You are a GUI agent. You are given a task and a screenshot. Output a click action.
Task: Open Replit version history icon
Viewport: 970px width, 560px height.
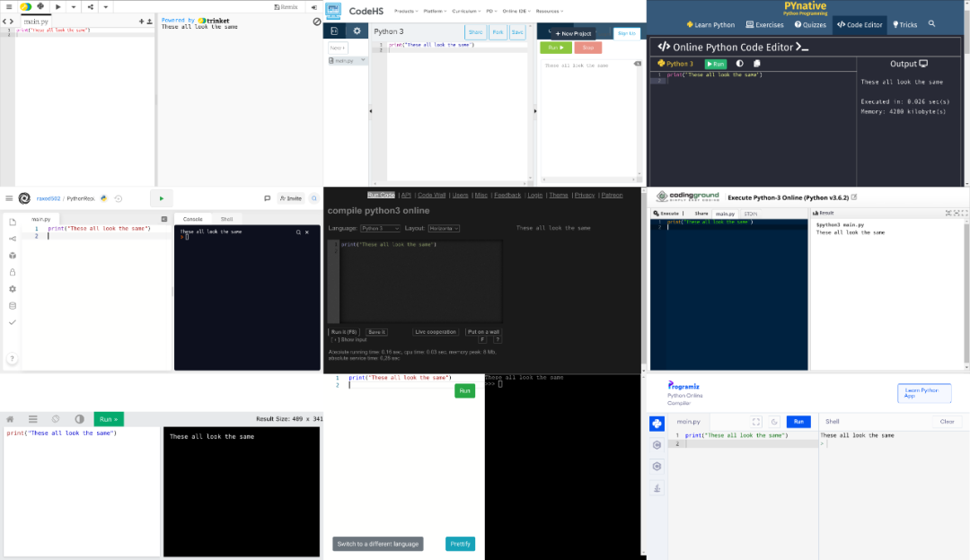(119, 198)
